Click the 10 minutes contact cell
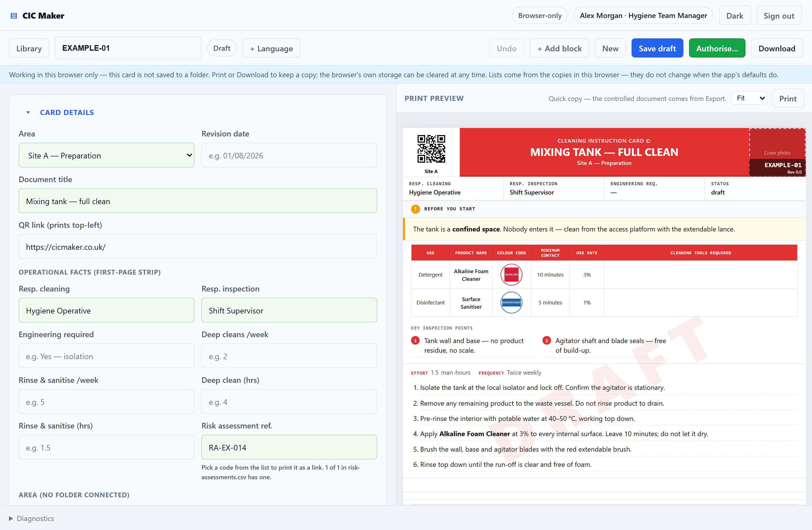 [550, 275]
